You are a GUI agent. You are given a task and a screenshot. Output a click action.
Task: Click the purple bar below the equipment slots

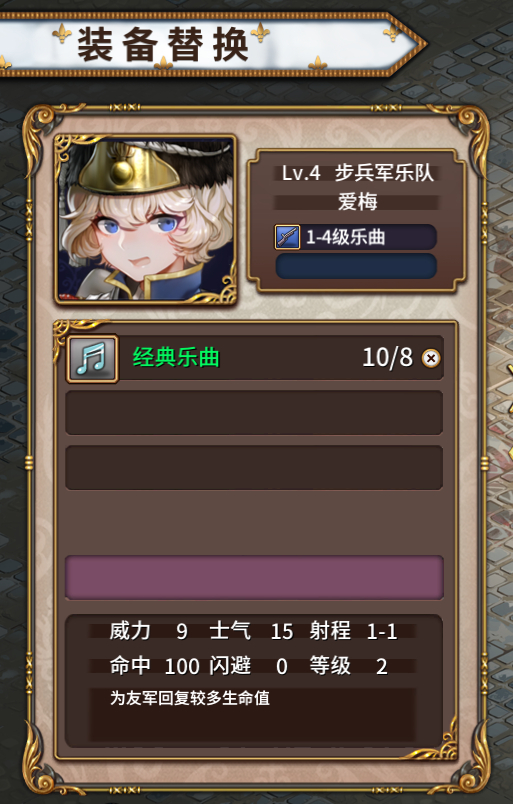(x=254, y=577)
